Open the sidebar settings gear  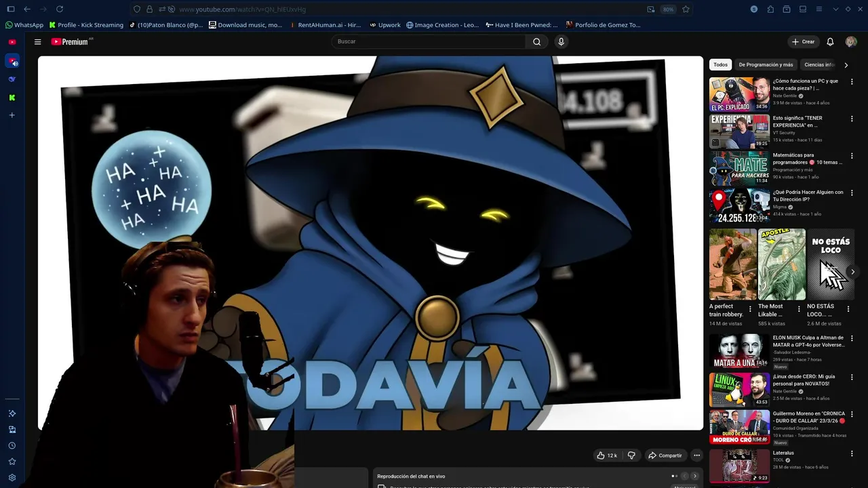(12, 478)
